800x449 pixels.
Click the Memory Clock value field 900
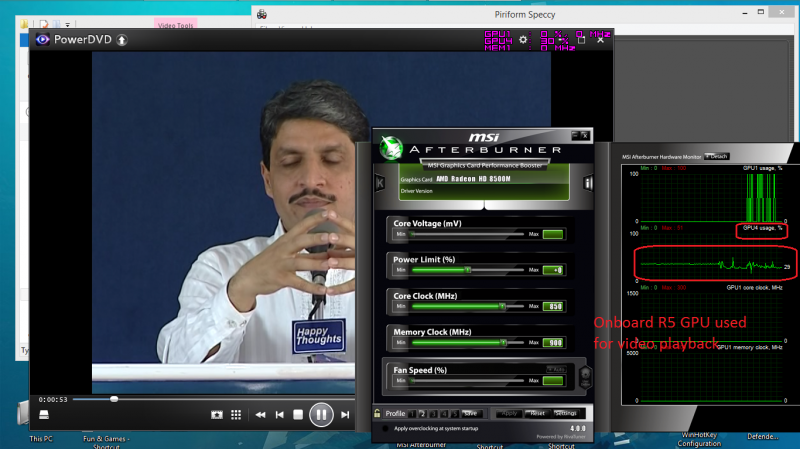[x=553, y=342]
